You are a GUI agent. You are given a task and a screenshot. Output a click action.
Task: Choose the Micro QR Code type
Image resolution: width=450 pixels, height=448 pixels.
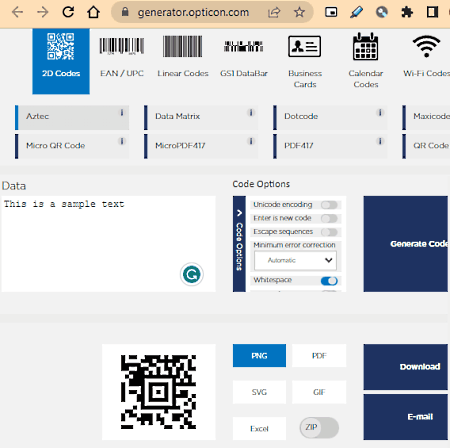pos(72,146)
